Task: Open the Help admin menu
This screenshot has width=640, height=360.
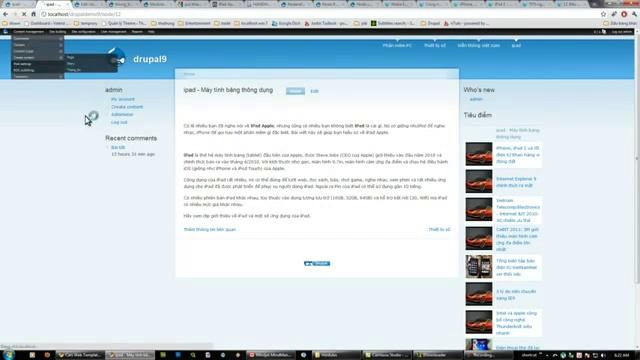Action: [151, 31]
